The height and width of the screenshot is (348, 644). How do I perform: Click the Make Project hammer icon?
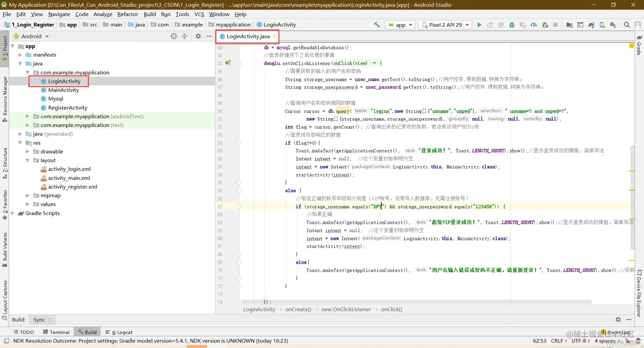(x=377, y=25)
